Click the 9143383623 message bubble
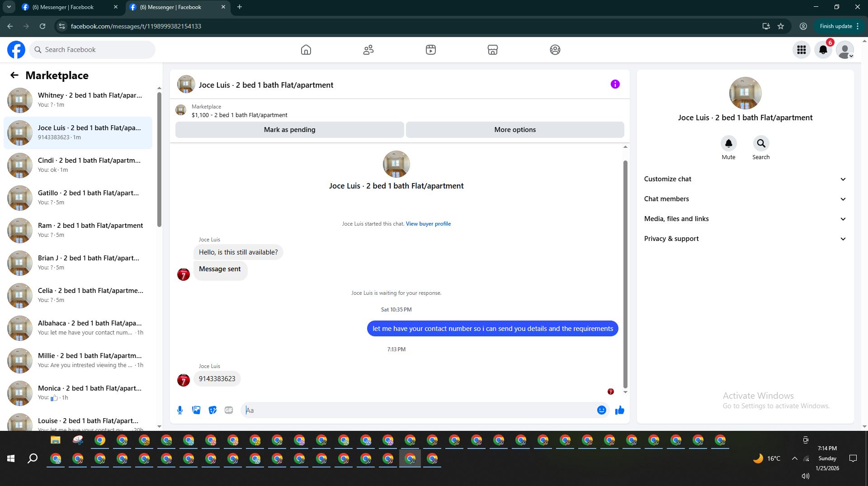 (x=217, y=379)
